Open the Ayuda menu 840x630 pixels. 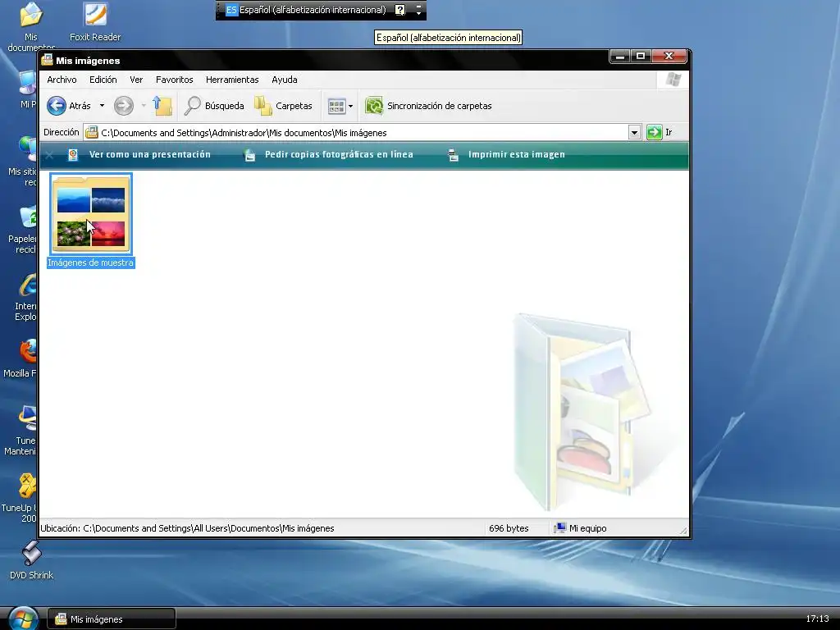click(285, 80)
